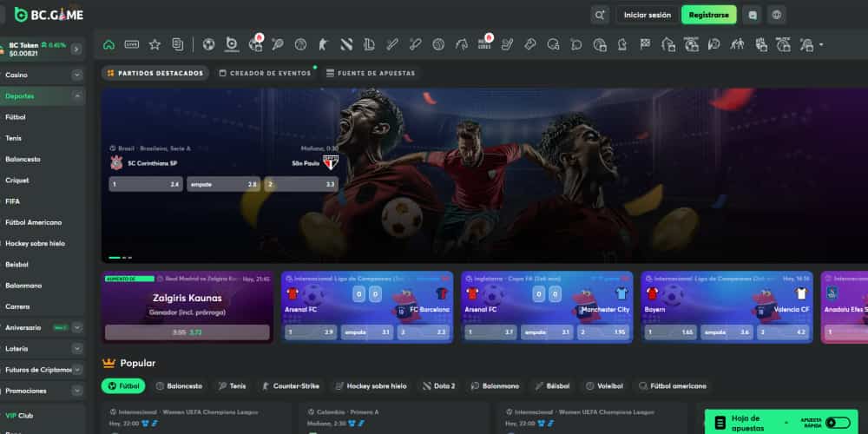Image resolution: width=868 pixels, height=434 pixels.
Task: Open language globe icon in header
Action: 776,15
